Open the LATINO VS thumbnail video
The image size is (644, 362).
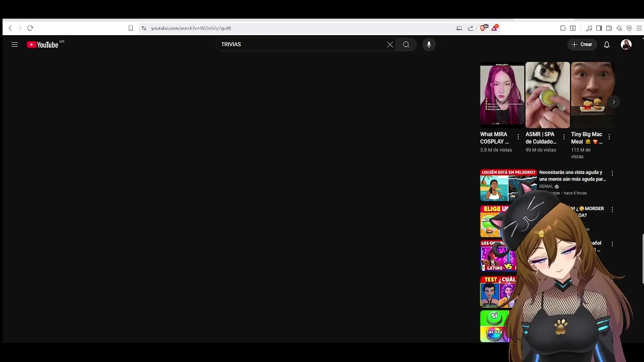[497, 256]
